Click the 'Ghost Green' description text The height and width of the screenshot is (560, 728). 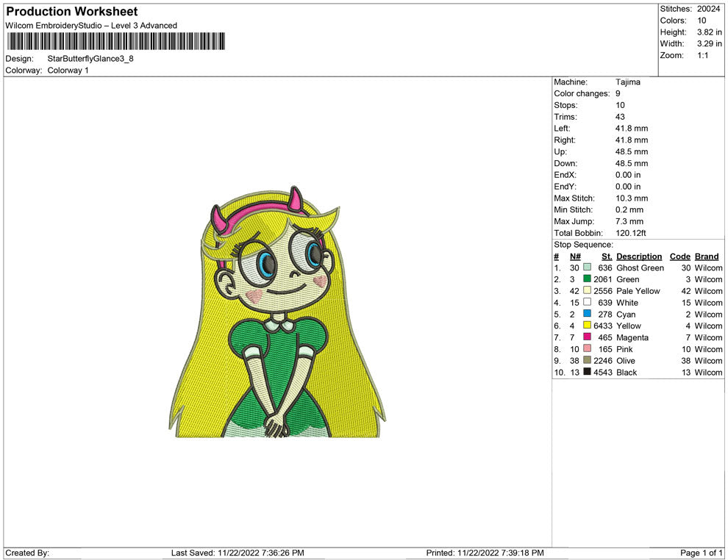coord(640,268)
